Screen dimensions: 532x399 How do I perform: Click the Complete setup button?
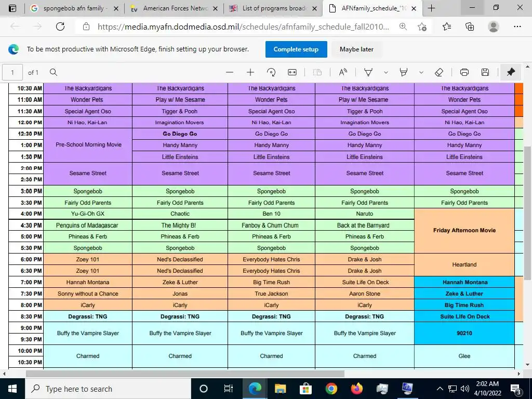(x=296, y=49)
